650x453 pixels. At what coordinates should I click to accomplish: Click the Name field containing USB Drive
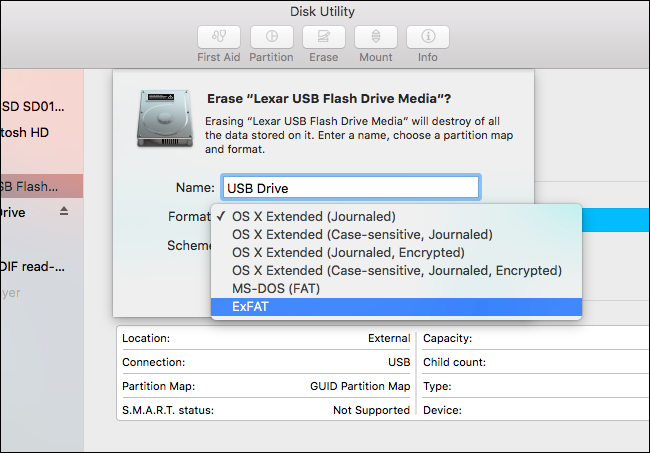click(x=350, y=187)
